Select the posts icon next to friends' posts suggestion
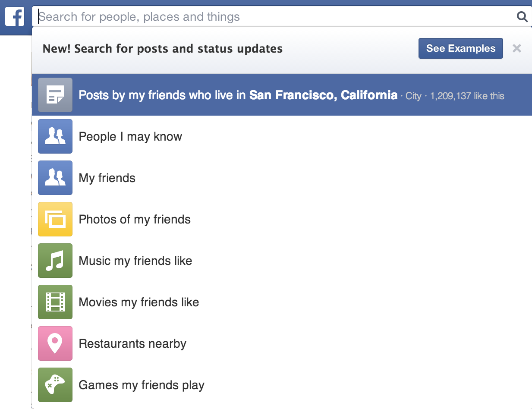Screen dimensions: 532x409 click(x=55, y=95)
